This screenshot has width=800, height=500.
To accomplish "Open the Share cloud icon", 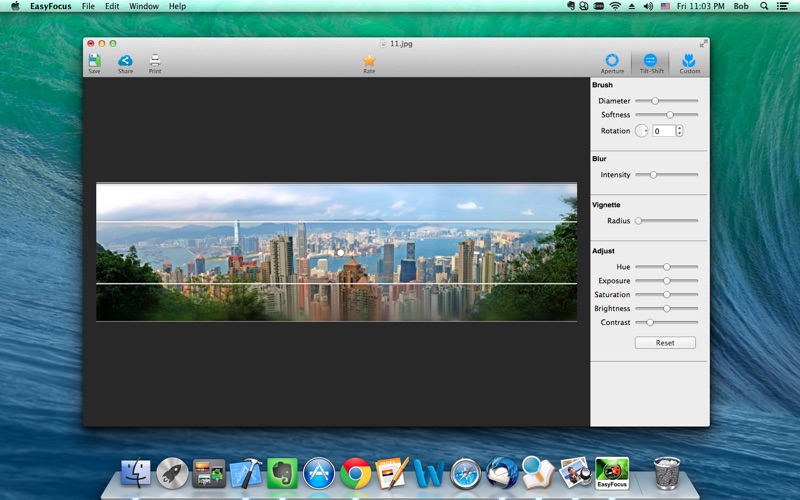I will point(125,63).
